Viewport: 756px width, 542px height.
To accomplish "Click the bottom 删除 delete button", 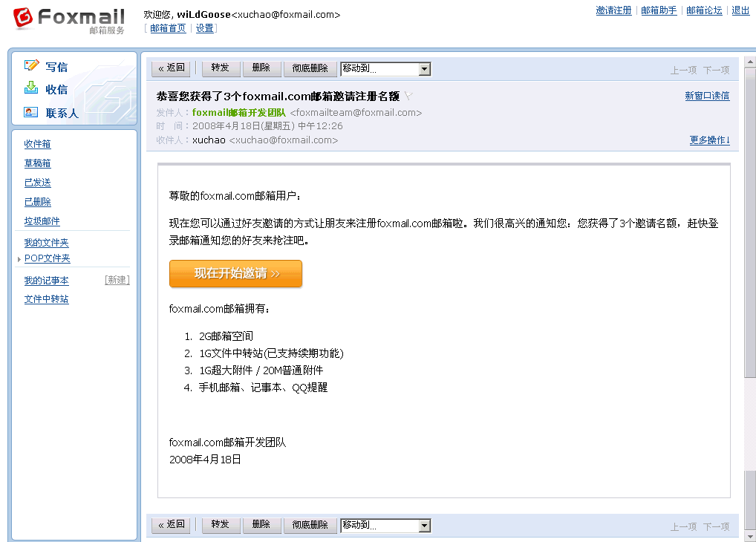I will 261,525.
